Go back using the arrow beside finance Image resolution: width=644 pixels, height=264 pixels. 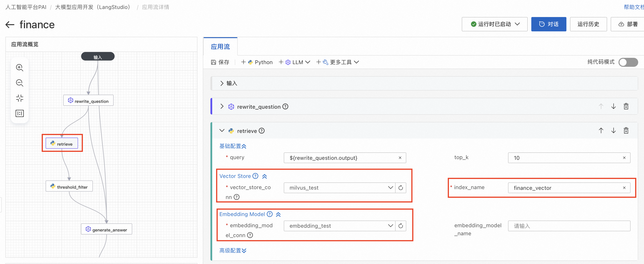(x=10, y=25)
